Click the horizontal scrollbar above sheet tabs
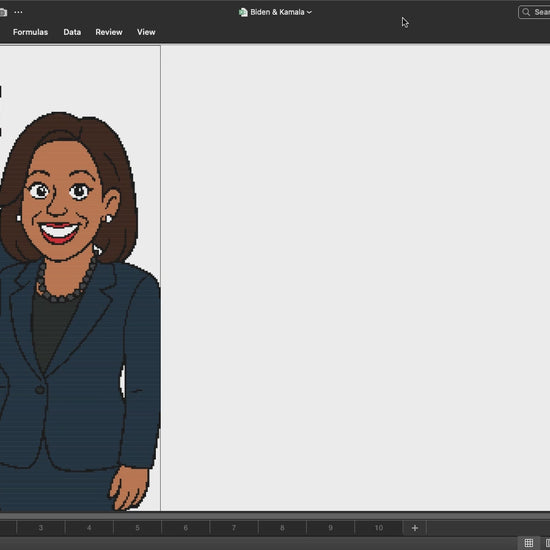Screen dimensions: 550x550 click(x=275, y=516)
